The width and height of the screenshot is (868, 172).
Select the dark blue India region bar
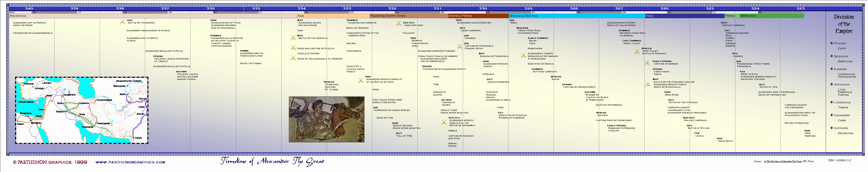(x=684, y=16)
